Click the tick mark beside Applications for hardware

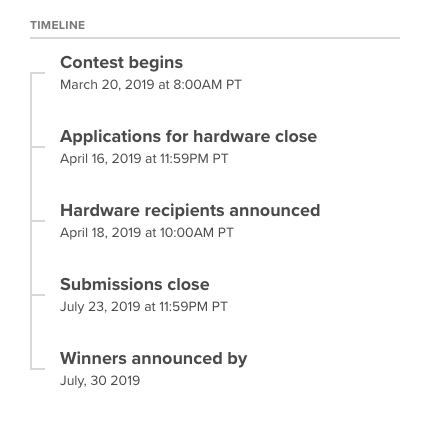[38, 147]
